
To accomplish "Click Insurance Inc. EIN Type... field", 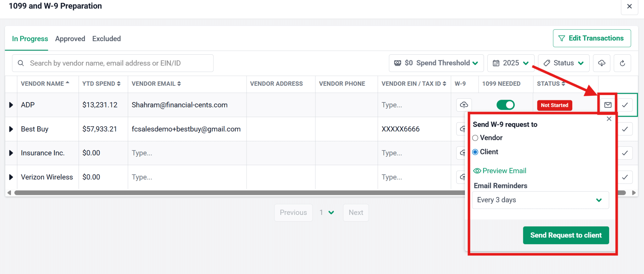I will click(414, 153).
